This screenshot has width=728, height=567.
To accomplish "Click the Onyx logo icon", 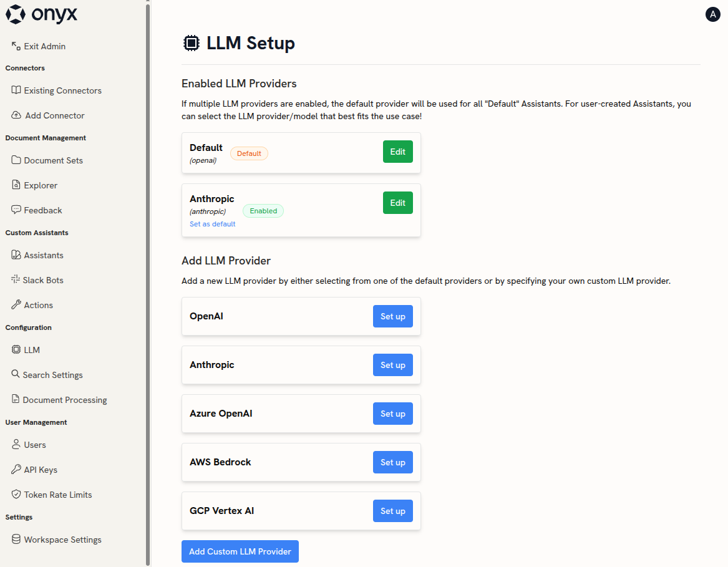I will point(16,14).
